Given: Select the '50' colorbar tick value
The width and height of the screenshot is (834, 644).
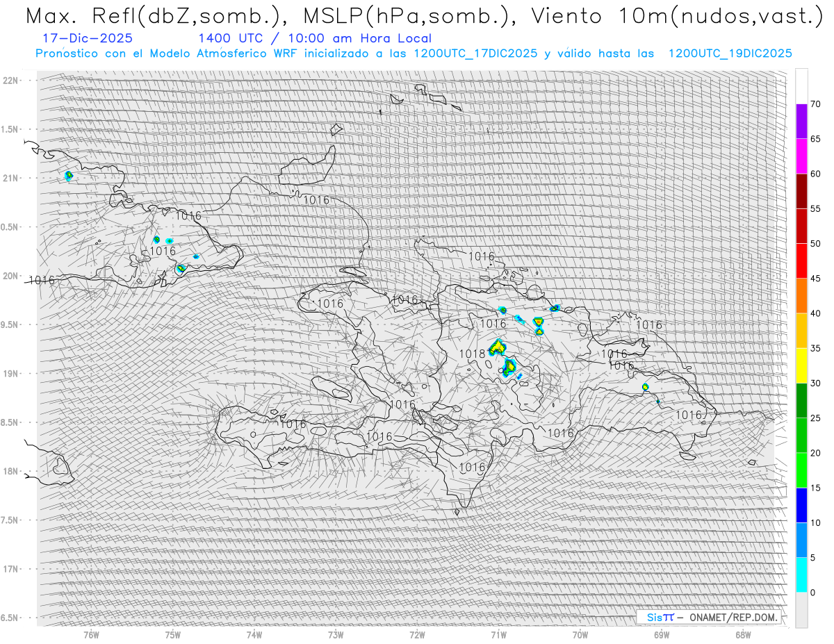Looking at the screenshot, I should click(x=815, y=244).
